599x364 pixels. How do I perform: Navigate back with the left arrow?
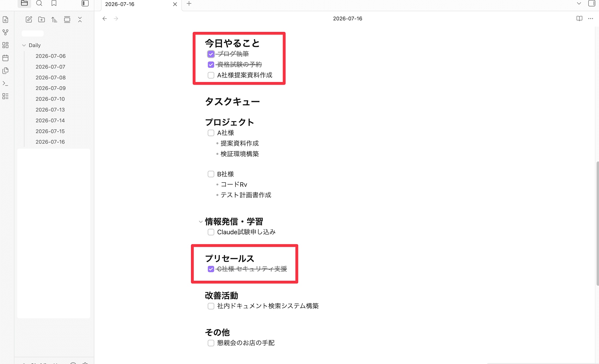(x=105, y=19)
